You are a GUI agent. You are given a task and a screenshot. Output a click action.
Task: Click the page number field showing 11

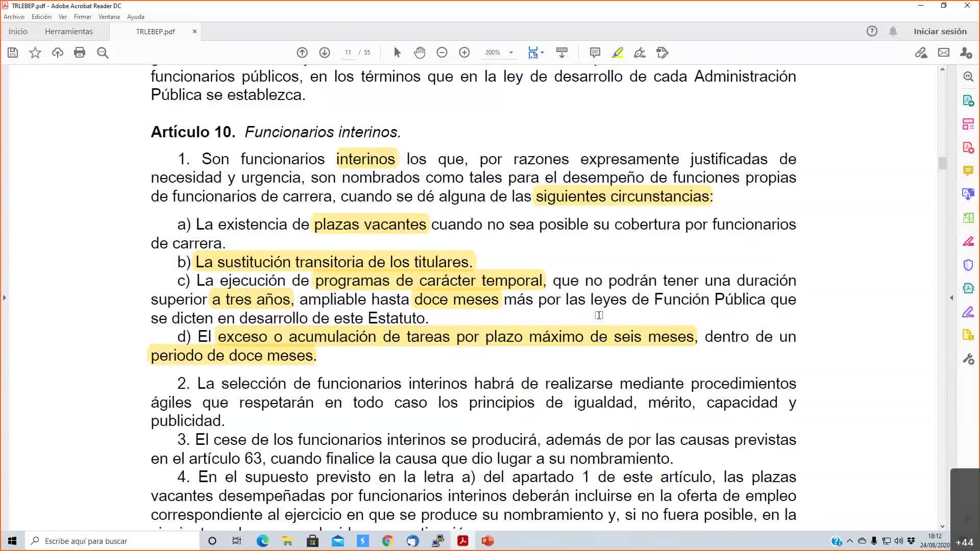tap(348, 53)
